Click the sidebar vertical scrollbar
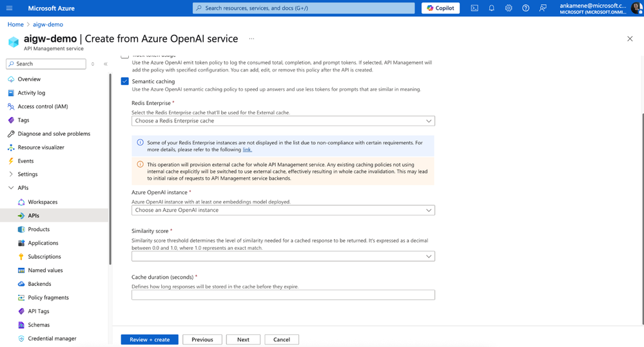Viewport: 644px width, 347px height. coord(110,169)
